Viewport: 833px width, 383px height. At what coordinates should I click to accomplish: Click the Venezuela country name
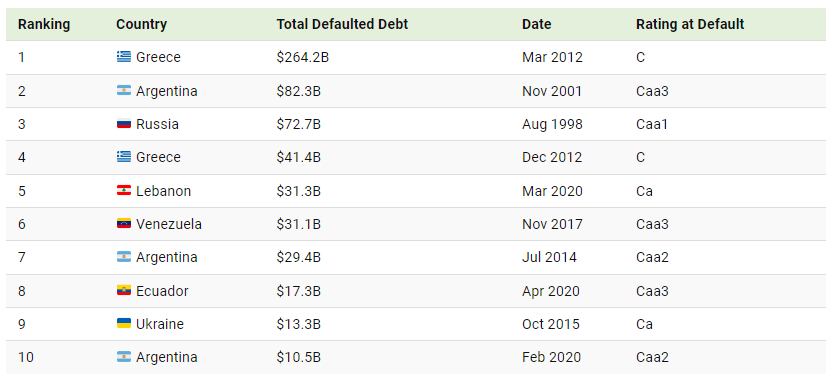169,224
